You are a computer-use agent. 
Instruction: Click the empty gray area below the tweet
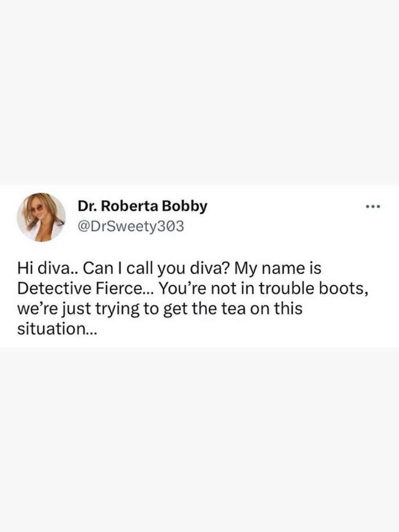(x=199, y=440)
